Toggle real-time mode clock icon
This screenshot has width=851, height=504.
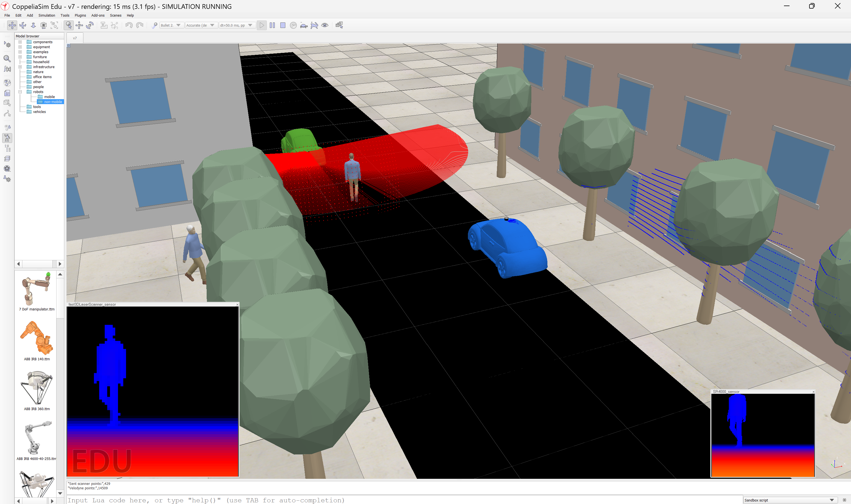pyautogui.click(x=293, y=25)
